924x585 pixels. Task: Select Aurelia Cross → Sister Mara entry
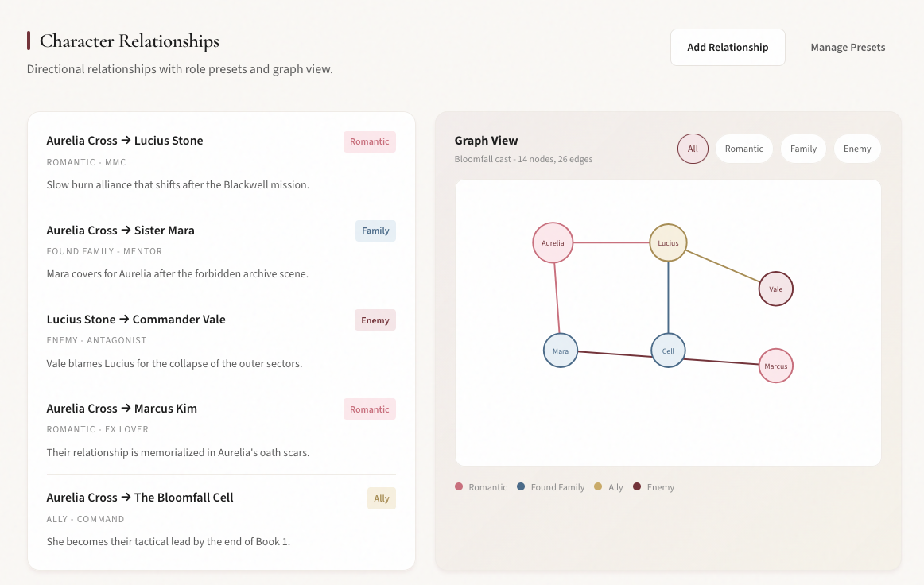click(x=121, y=231)
